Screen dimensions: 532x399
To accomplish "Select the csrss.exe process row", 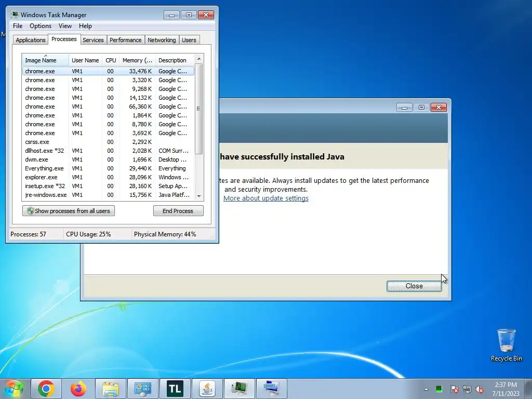I will tap(108, 142).
